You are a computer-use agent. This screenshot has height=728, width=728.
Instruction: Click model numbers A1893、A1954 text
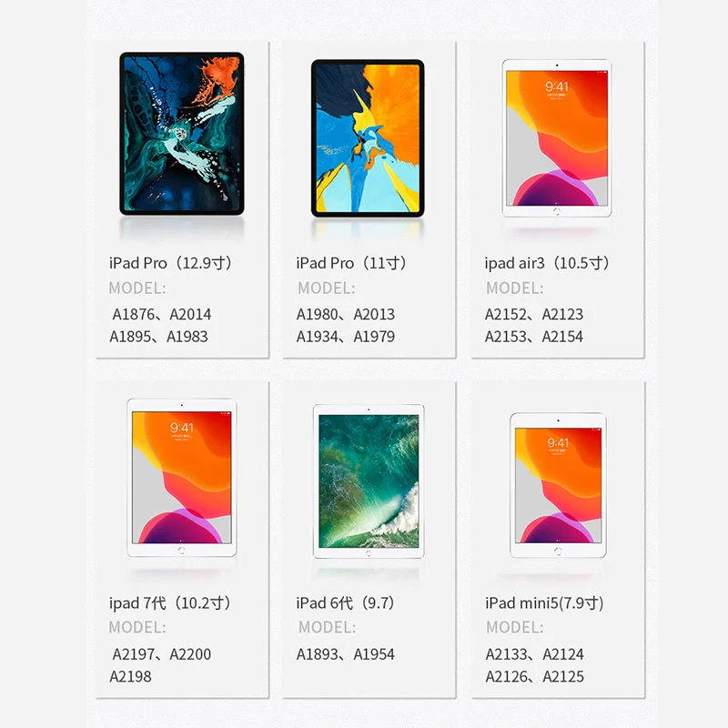pyautogui.click(x=346, y=654)
